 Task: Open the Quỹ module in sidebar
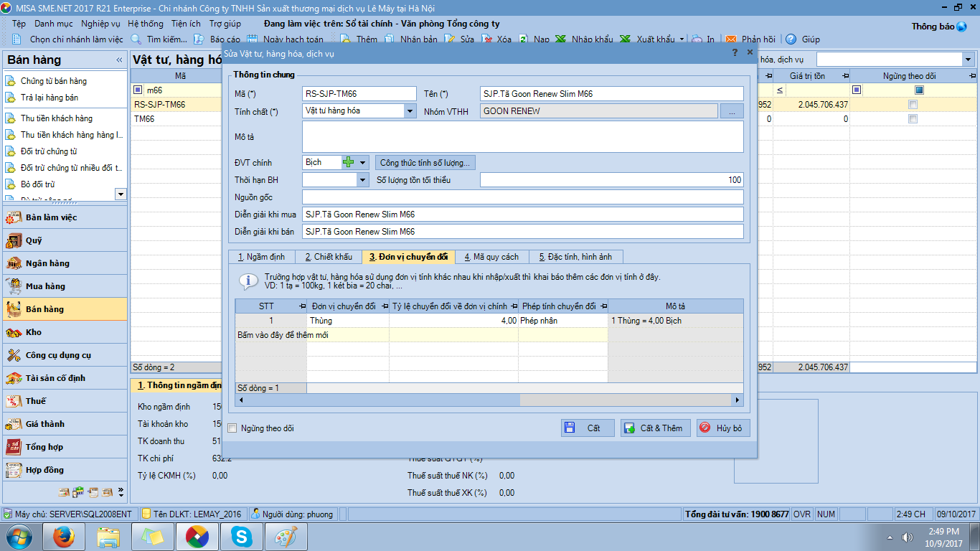click(65, 240)
